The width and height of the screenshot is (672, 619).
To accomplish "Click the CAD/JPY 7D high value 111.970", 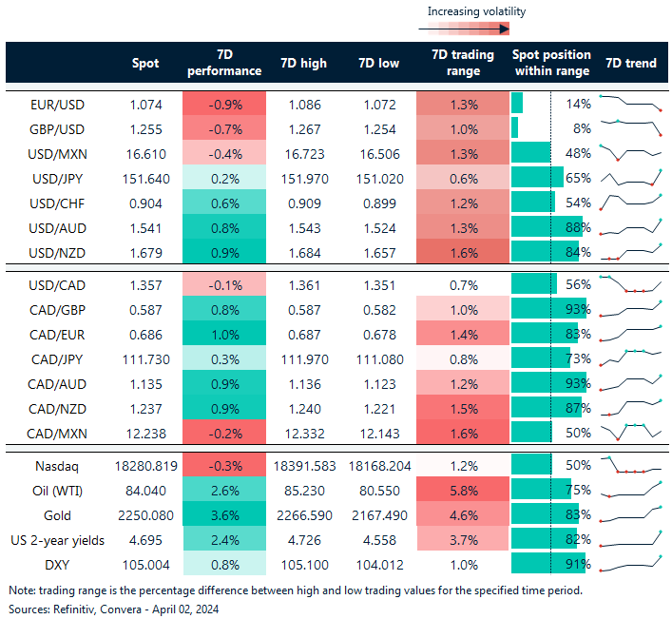I will tap(304, 358).
